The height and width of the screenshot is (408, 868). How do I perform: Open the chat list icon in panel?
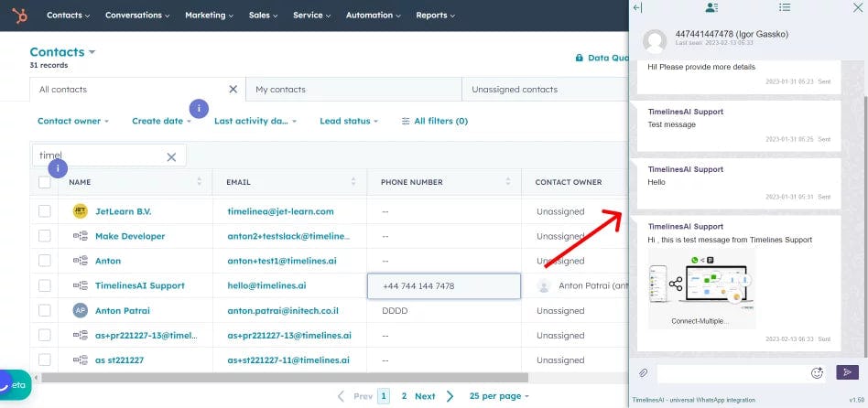click(x=785, y=7)
